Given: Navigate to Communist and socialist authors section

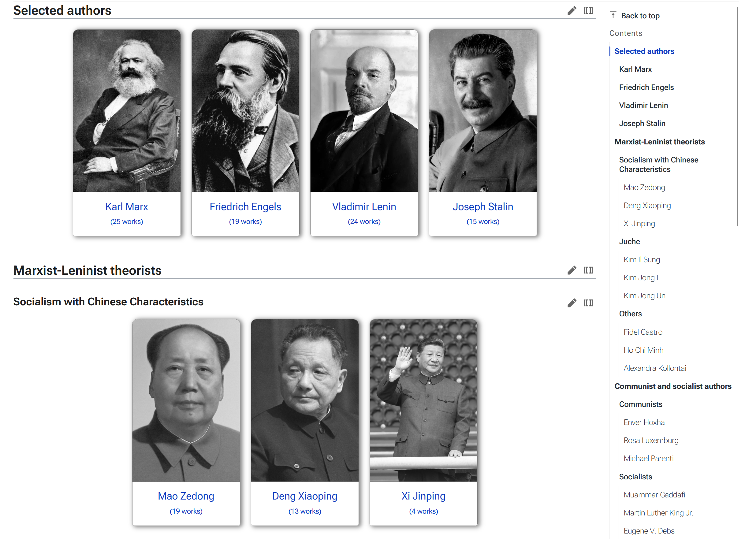Looking at the screenshot, I should [673, 386].
